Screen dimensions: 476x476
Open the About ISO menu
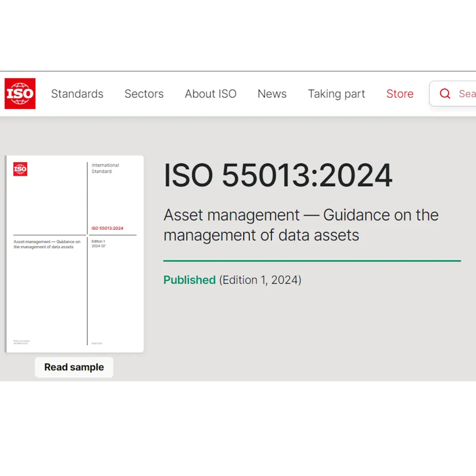click(x=210, y=94)
